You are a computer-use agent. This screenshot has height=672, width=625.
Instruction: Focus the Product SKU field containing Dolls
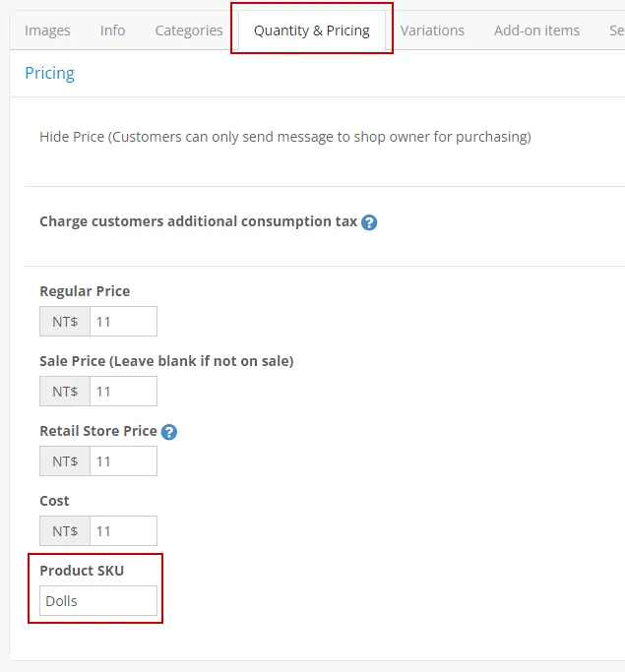[98, 601]
